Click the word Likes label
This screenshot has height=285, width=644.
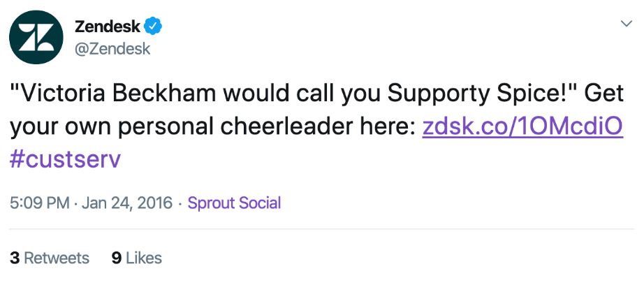coord(143,258)
